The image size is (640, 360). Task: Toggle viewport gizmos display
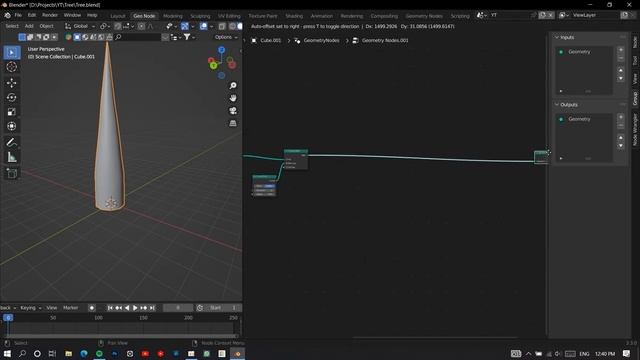tap(184, 26)
